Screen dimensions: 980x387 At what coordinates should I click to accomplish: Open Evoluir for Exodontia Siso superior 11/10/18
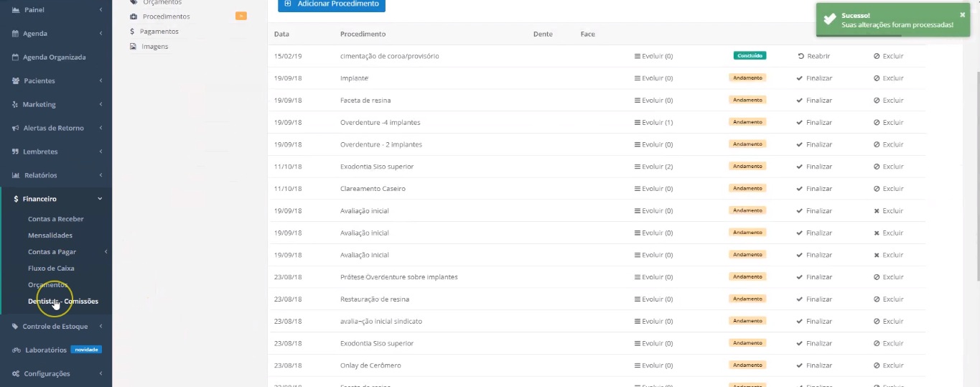pyautogui.click(x=653, y=167)
